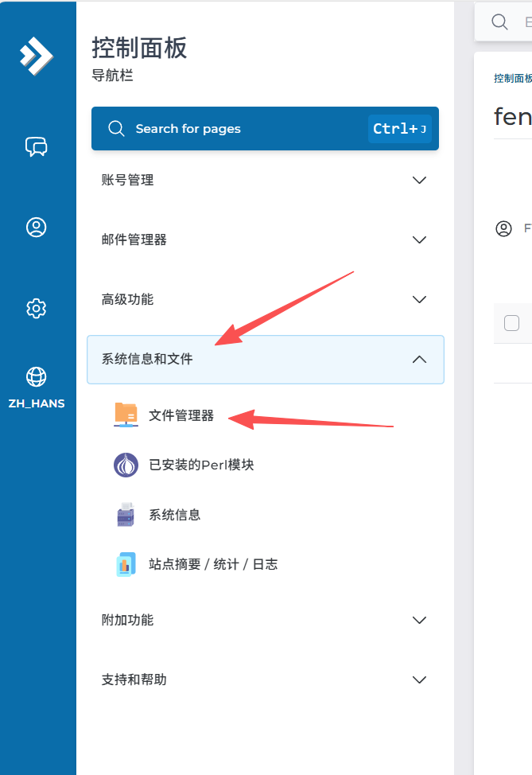The height and width of the screenshot is (775, 532).
Task: Click the Search for pages field
Action: (x=266, y=129)
